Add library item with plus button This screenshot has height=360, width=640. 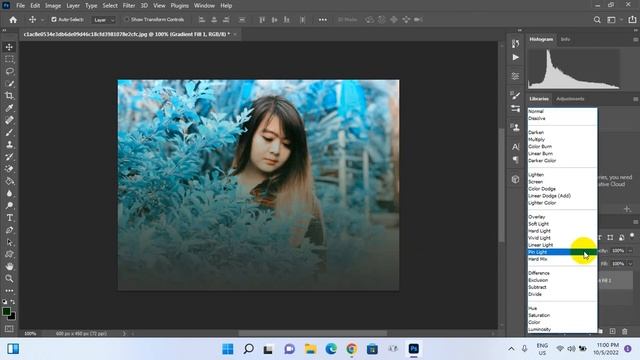click(x=627, y=209)
